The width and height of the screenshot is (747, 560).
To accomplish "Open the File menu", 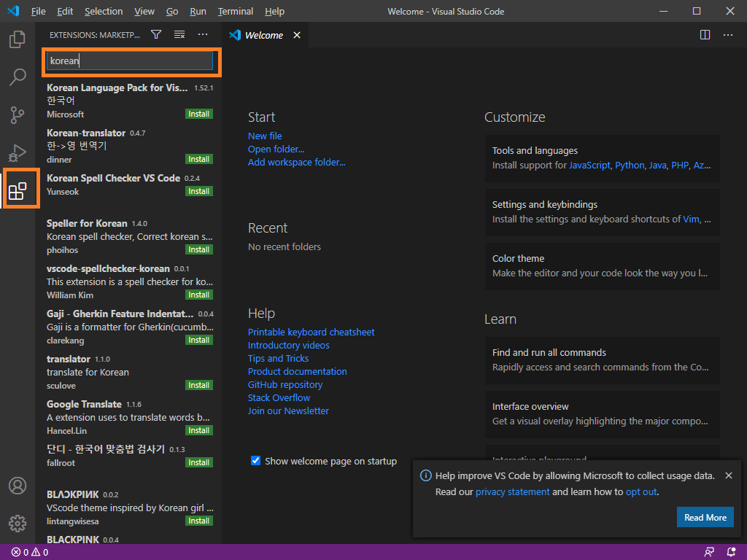I will 38,11.
